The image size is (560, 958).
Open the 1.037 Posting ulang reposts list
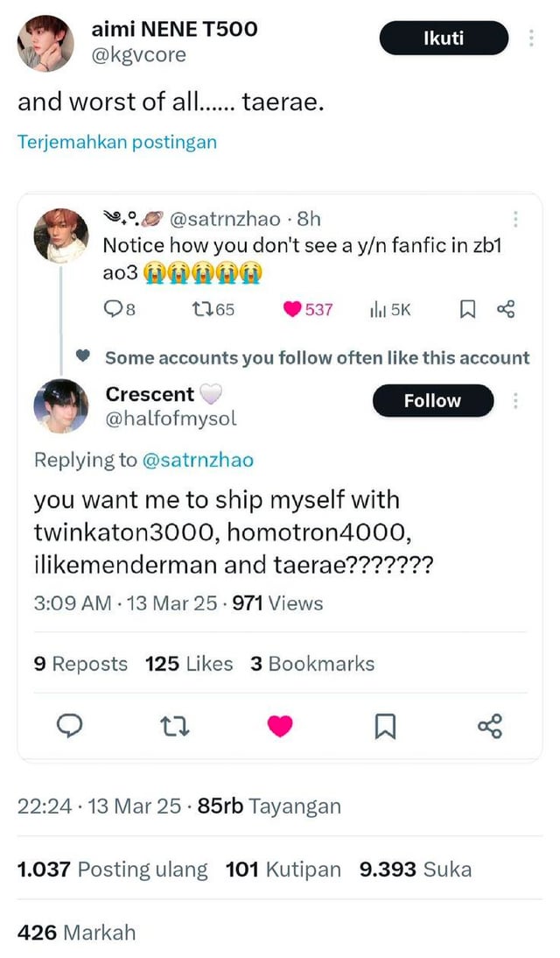click(x=113, y=870)
